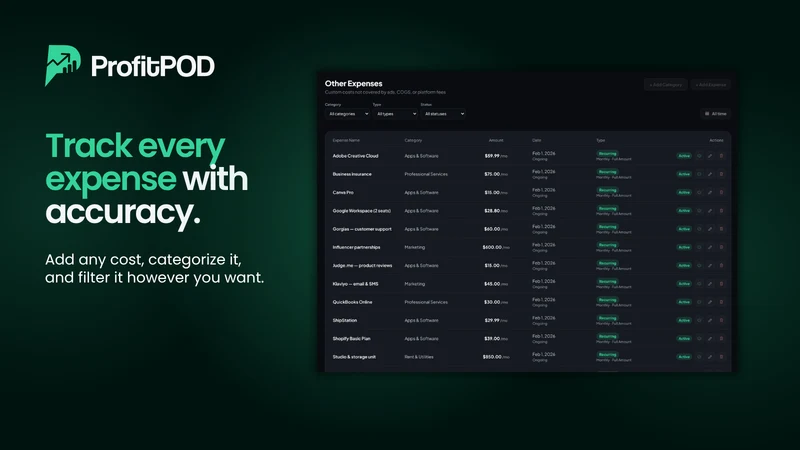The image size is (800, 450).
Task: Click the $600.00 amount value
Action: (x=492, y=247)
